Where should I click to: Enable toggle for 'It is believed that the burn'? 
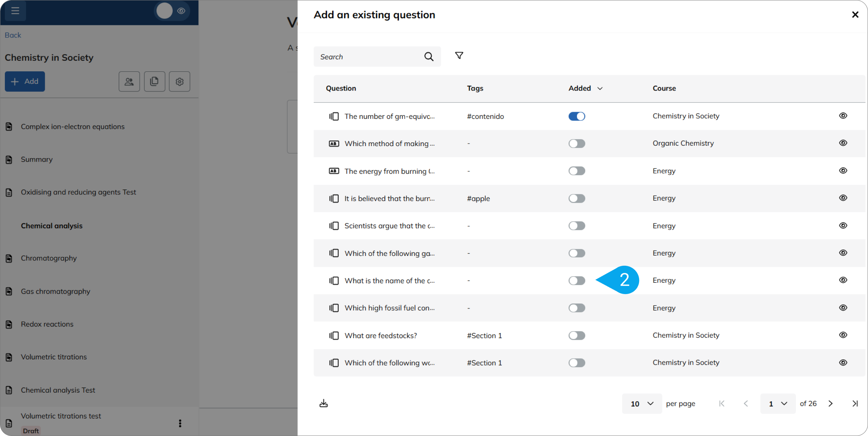577,199
